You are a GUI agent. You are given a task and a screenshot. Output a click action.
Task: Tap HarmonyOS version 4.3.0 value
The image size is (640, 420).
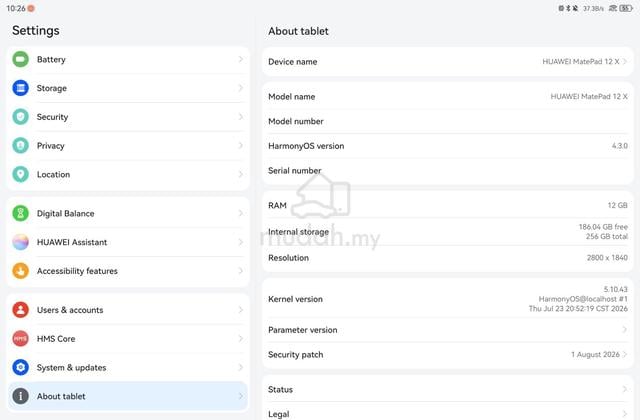620,146
